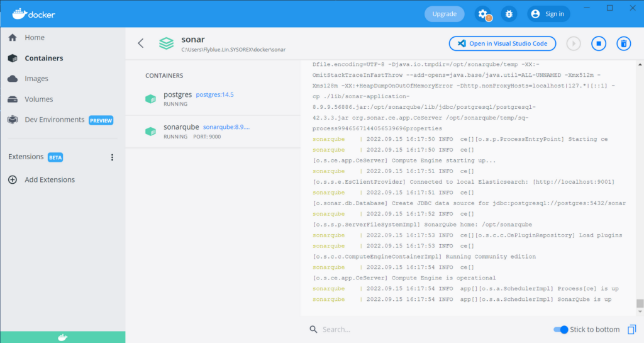Click PORT: 9000 of sonarqube
The height and width of the screenshot is (343, 644).
pos(207,137)
